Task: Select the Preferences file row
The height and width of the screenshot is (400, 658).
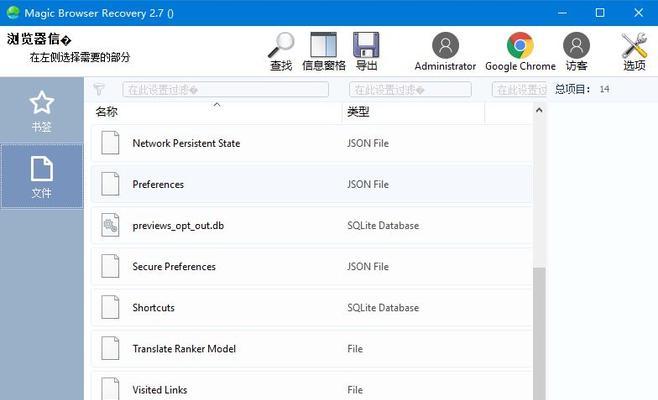Action: point(311,184)
